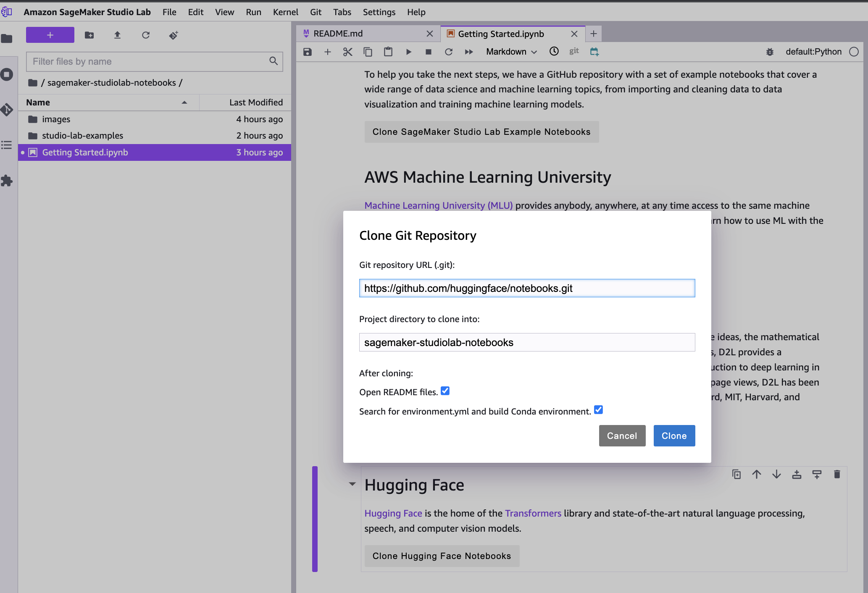
Task: Click Clone SageMaker Studio Lab Example Notebooks
Action: [481, 132]
